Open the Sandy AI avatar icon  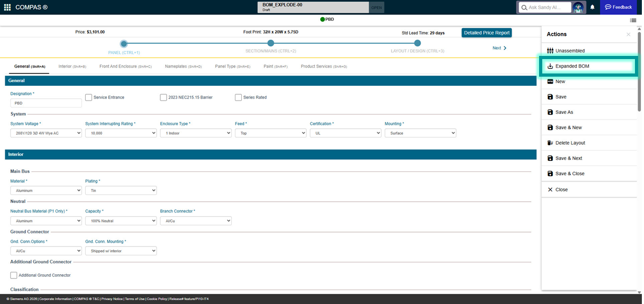pyautogui.click(x=579, y=7)
